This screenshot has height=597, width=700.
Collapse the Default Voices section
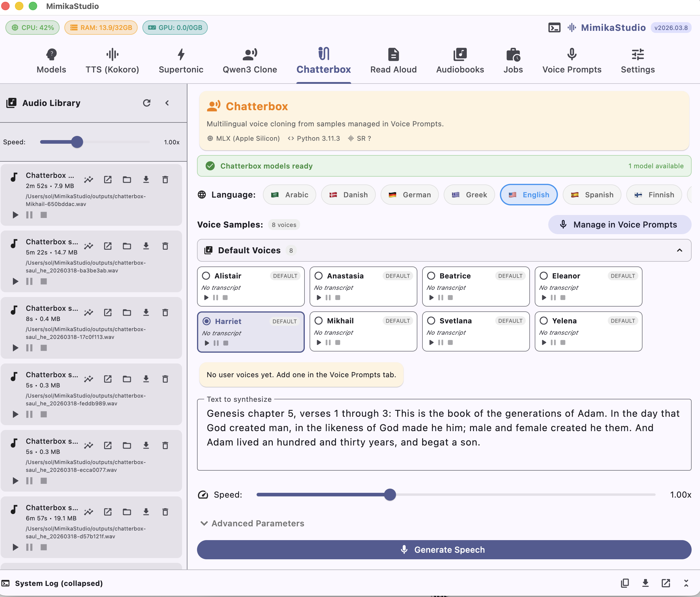tap(679, 250)
